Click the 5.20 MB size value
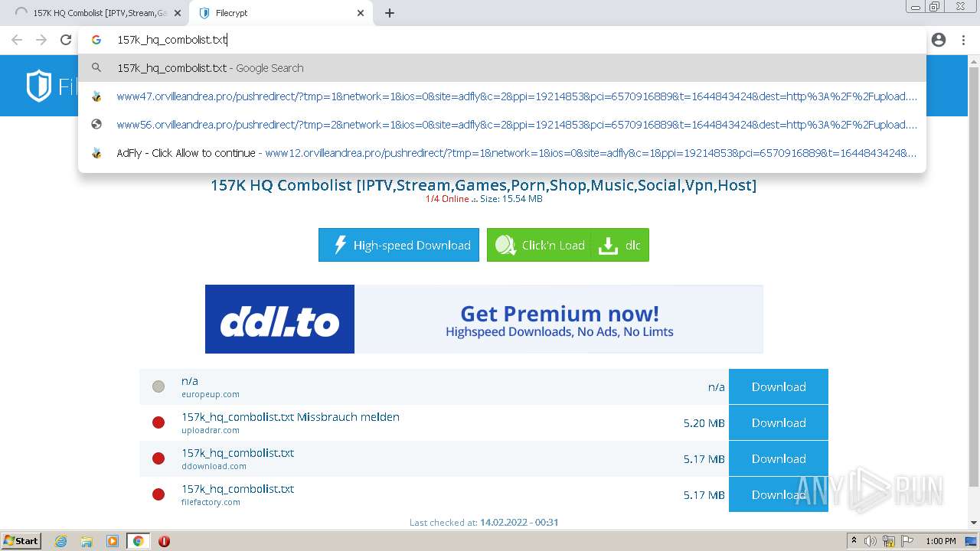The width and height of the screenshot is (980, 551). (704, 422)
